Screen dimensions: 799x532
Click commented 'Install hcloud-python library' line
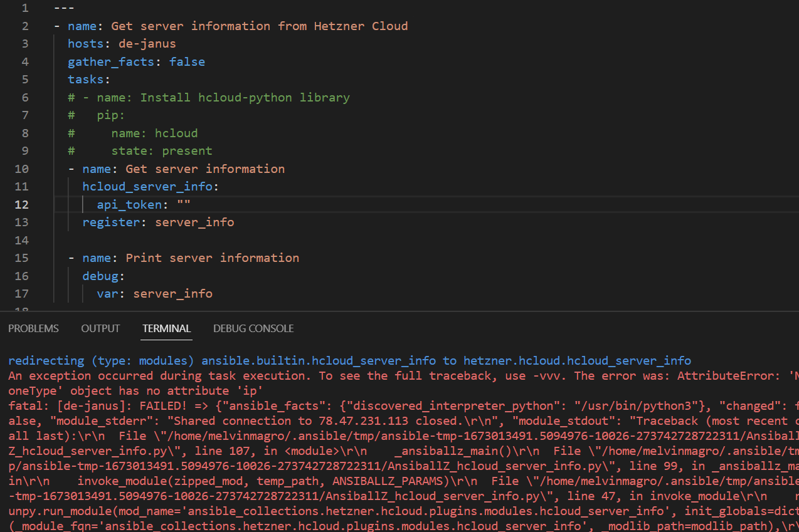tap(209, 97)
